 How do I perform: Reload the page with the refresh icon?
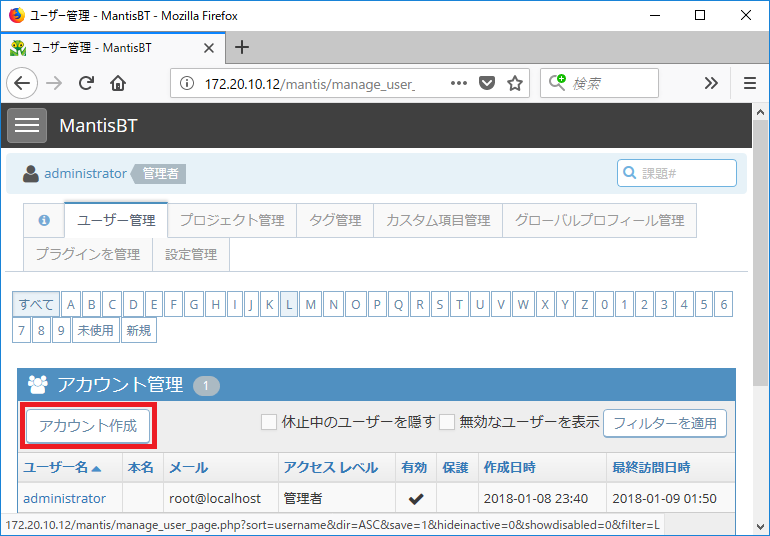(x=86, y=83)
